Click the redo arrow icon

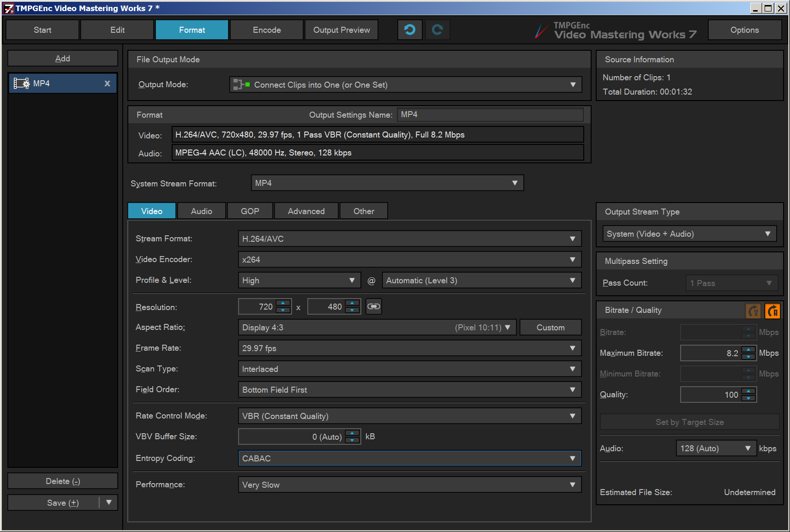coord(437,30)
